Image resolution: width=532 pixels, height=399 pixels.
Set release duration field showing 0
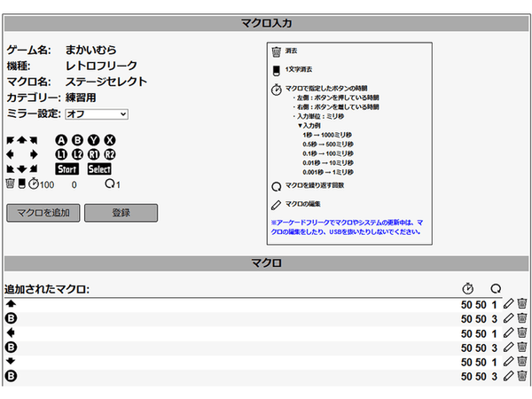(74, 185)
